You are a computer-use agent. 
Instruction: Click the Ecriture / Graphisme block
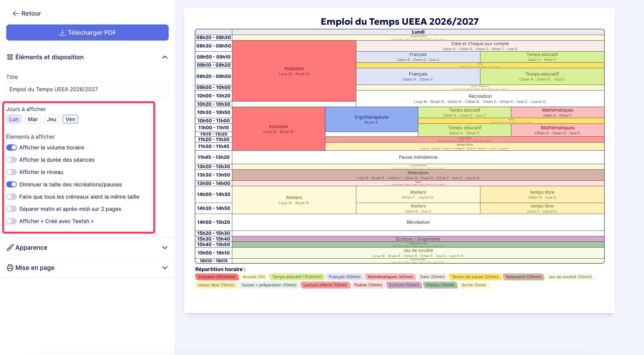point(418,239)
